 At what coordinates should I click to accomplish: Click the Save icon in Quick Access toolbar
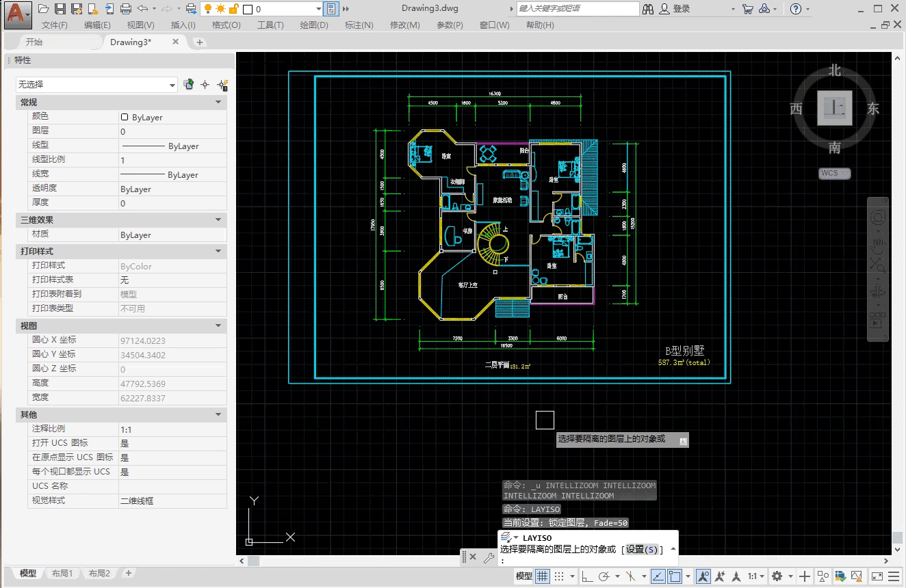pos(61,8)
